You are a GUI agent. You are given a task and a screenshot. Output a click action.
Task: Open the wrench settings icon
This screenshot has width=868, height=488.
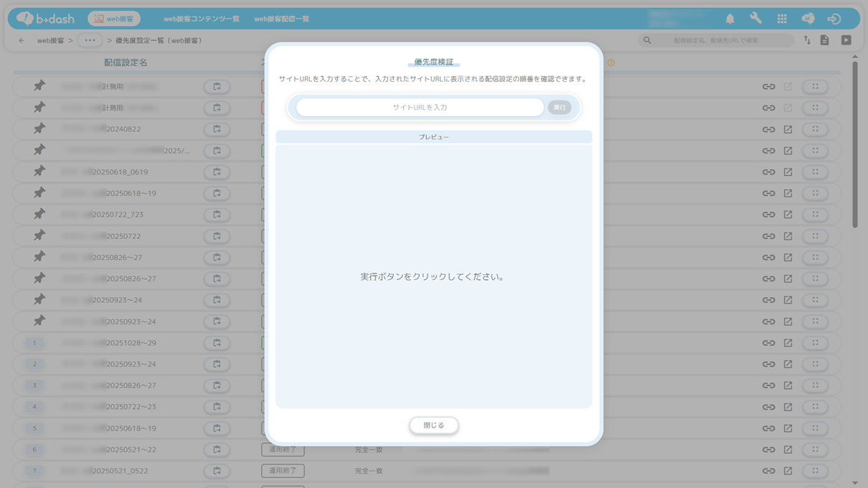point(755,19)
